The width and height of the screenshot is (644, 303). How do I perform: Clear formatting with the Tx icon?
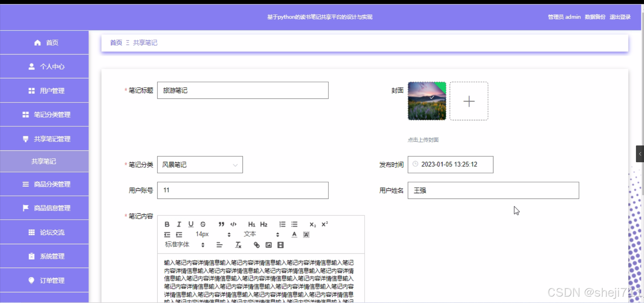[x=238, y=245]
